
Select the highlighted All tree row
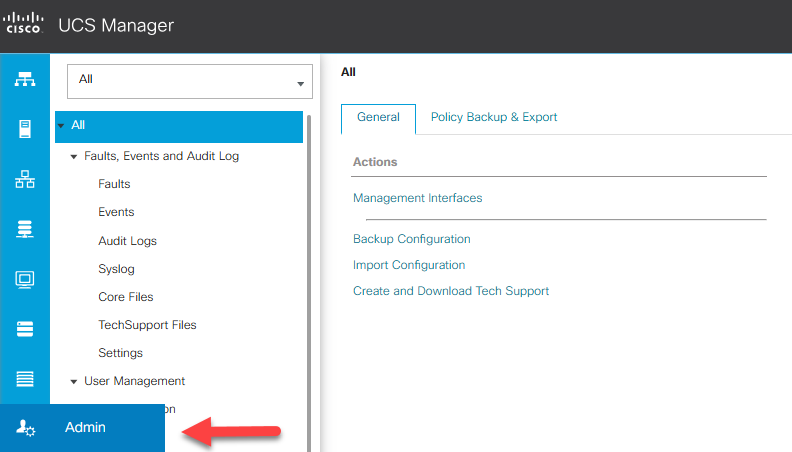click(179, 127)
